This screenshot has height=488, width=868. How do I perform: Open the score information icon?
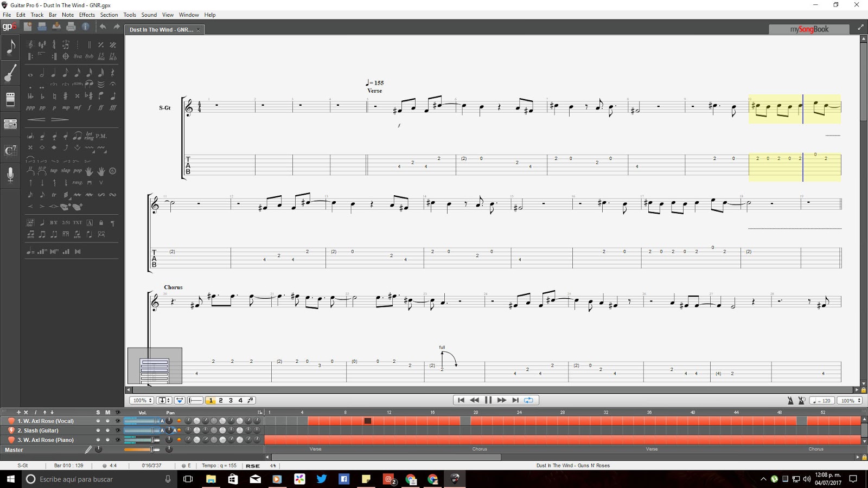(x=86, y=27)
